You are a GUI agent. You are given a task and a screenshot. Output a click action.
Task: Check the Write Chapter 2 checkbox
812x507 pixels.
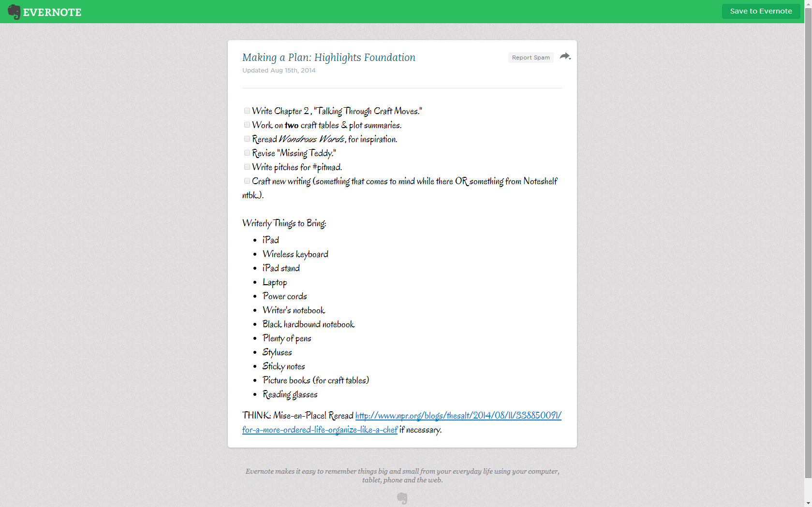(x=247, y=111)
